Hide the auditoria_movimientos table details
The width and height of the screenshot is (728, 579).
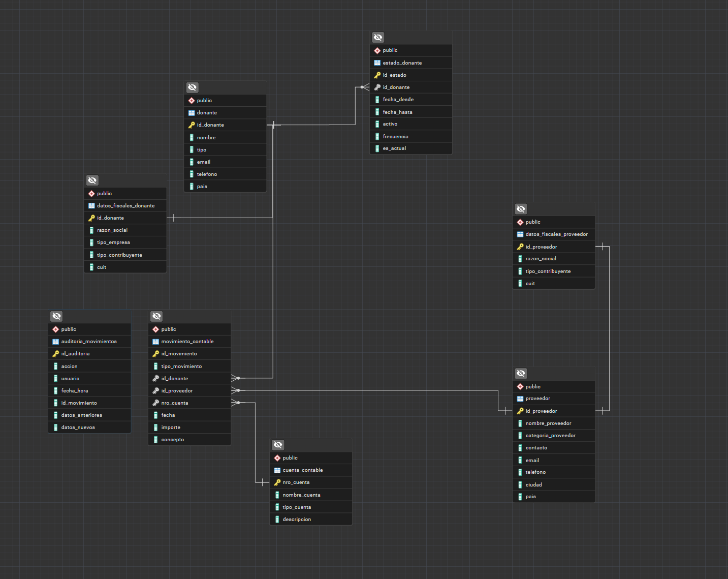(x=56, y=316)
